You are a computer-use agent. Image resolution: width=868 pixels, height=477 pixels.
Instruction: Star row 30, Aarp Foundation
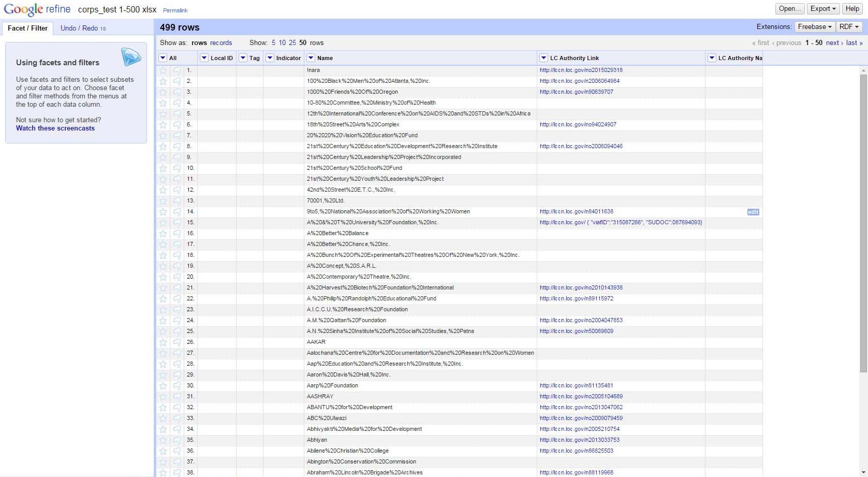(x=163, y=385)
